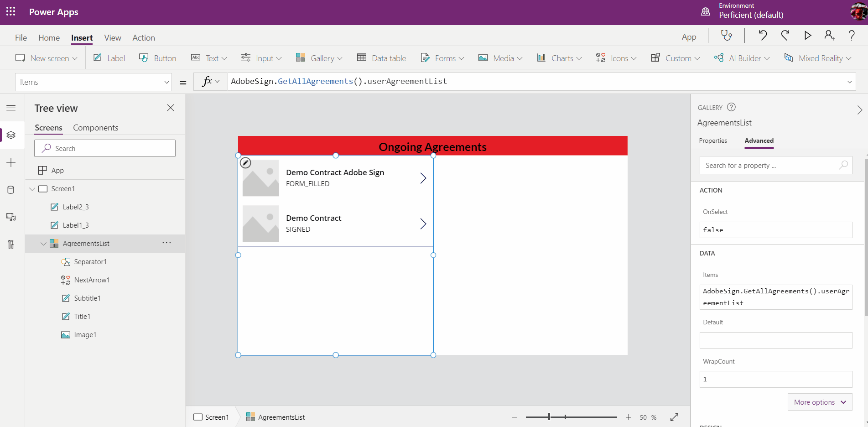Viewport: 868px width, 427px height.
Task: Open the Input dropdown
Action: [x=261, y=58]
